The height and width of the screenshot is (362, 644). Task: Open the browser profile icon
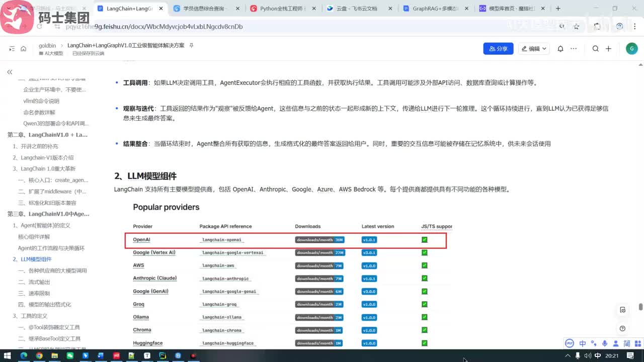[619, 26]
